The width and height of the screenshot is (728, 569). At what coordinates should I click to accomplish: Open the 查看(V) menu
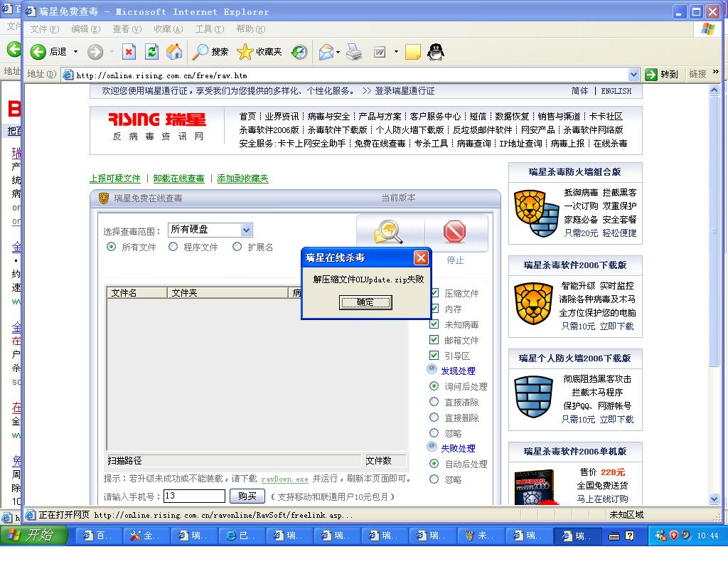(127, 29)
